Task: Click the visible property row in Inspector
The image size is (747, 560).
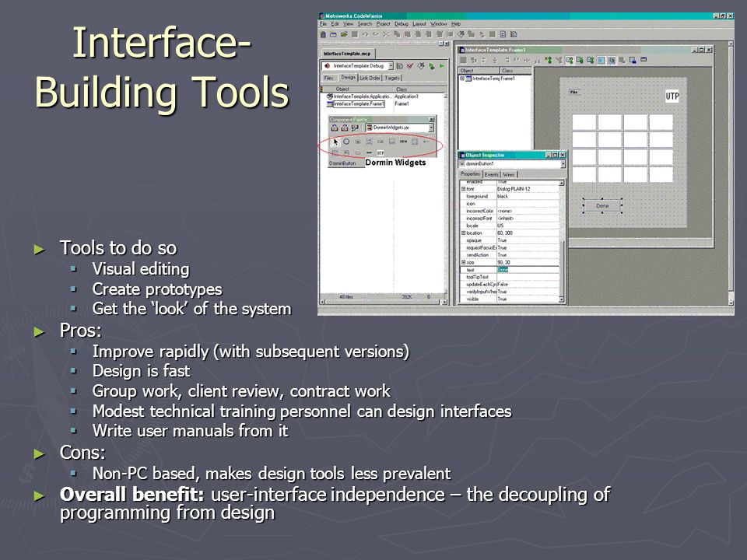Action: (x=509, y=299)
